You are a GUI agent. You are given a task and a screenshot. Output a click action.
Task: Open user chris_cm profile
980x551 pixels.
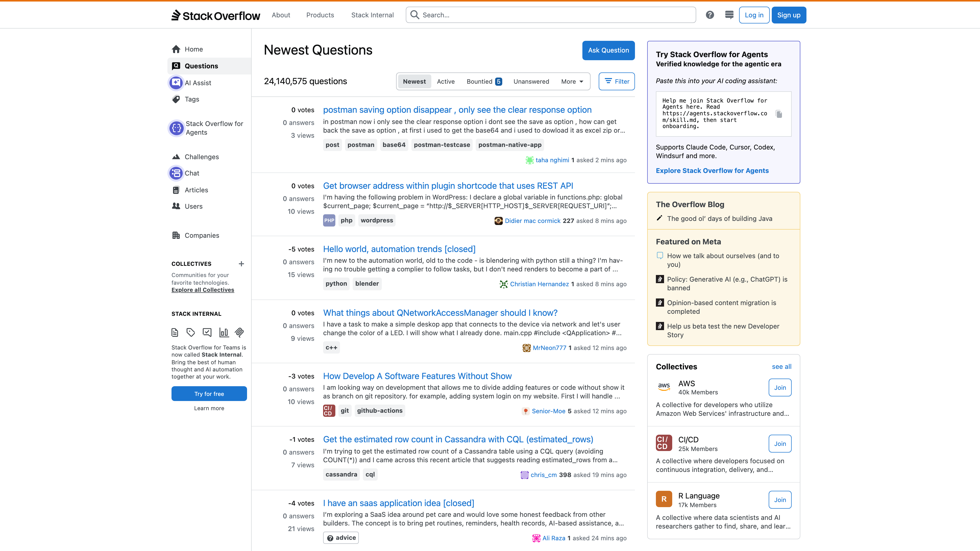click(x=544, y=474)
